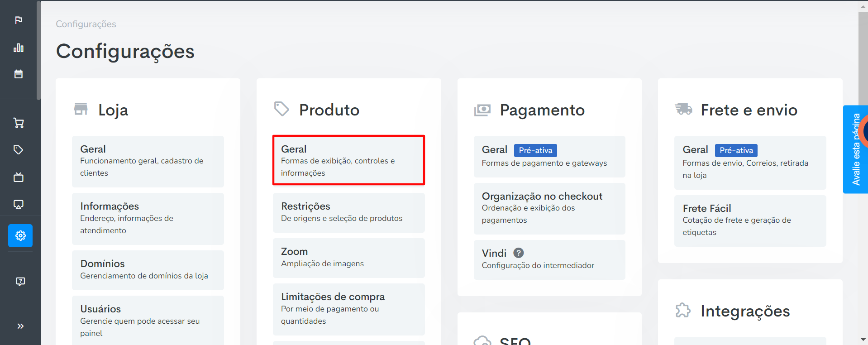
Task: Click the TV-shaped sidebar icon
Action: point(19,177)
